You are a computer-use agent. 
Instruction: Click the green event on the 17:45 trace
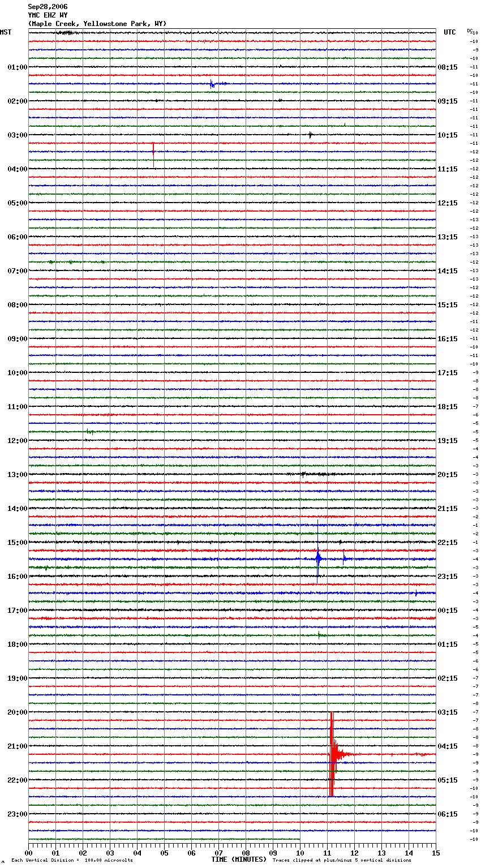click(320, 635)
